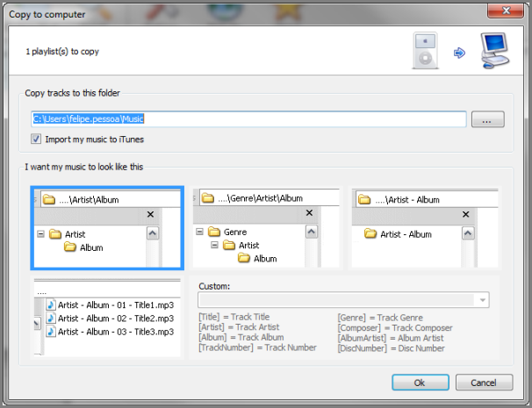Viewport: 532px width, 408px height.
Task: Open the Custom format dropdown
Action: click(x=482, y=300)
